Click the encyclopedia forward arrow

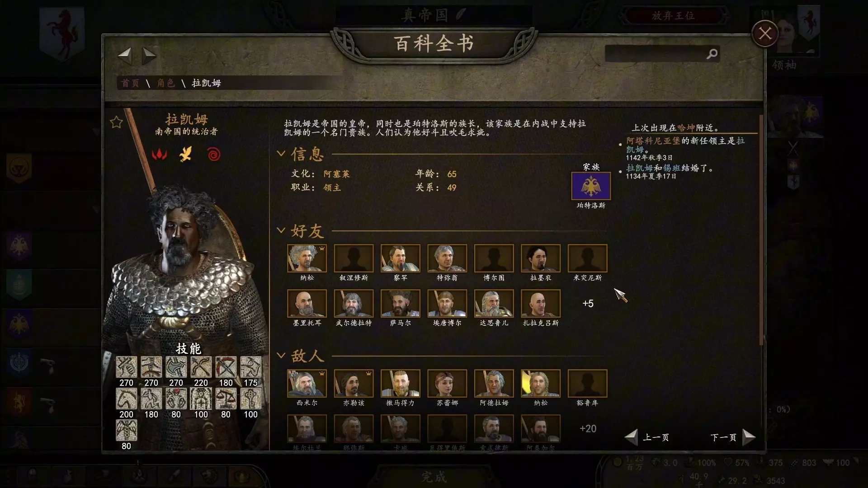(149, 56)
